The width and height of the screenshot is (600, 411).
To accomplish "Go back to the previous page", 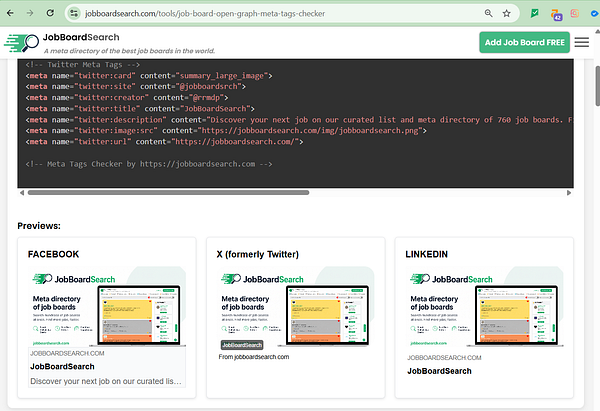I will pyautogui.click(x=10, y=13).
